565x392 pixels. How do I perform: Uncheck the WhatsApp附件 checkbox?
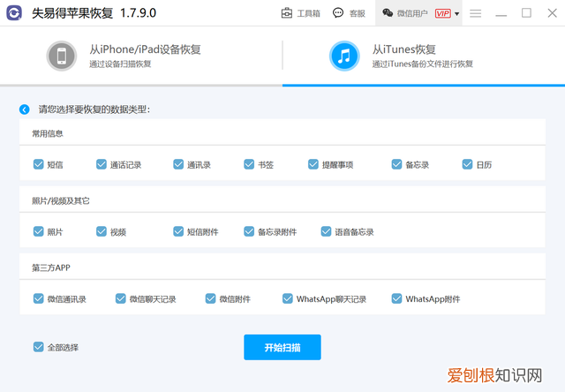pyautogui.click(x=396, y=298)
